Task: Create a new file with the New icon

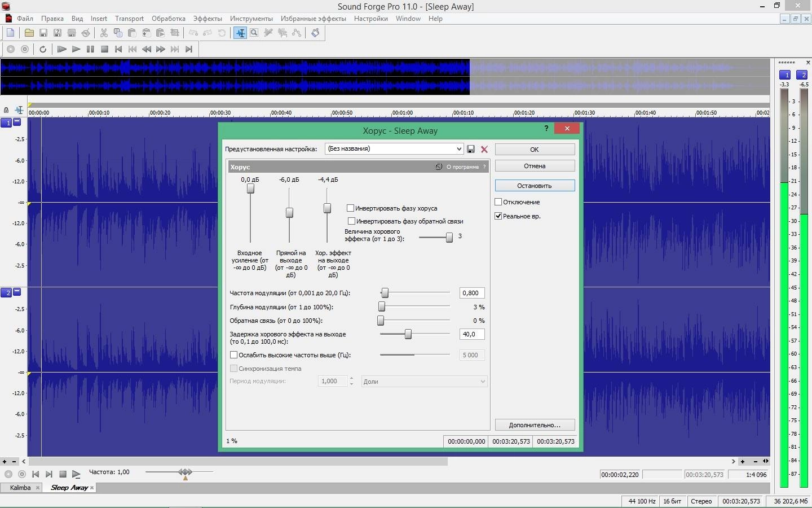Action: [10, 33]
